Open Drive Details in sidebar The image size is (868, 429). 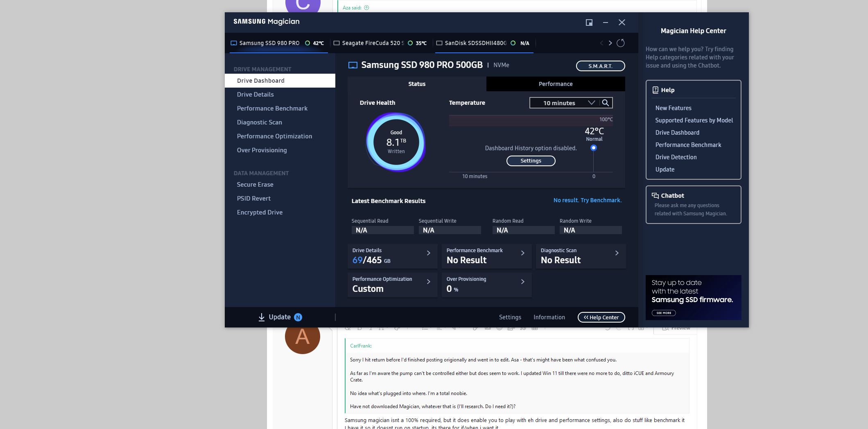280,95
